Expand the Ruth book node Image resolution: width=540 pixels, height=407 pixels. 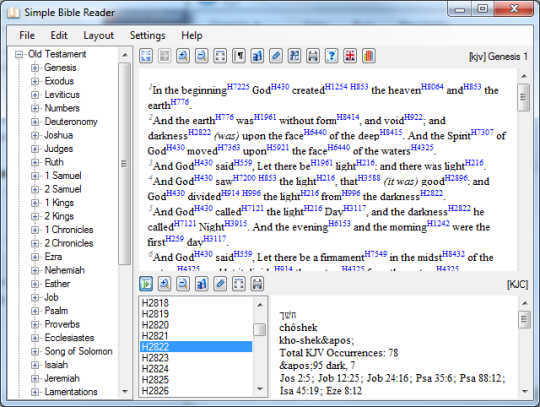point(35,162)
